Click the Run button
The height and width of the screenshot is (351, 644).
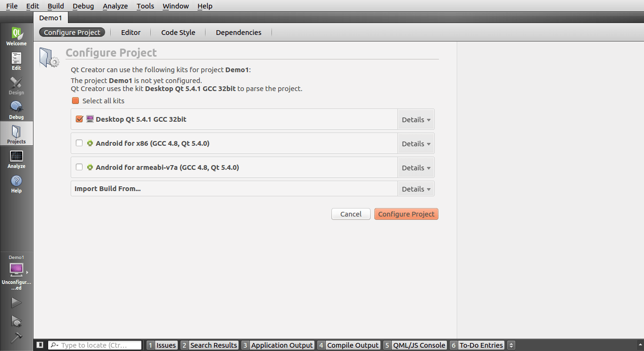(17, 302)
